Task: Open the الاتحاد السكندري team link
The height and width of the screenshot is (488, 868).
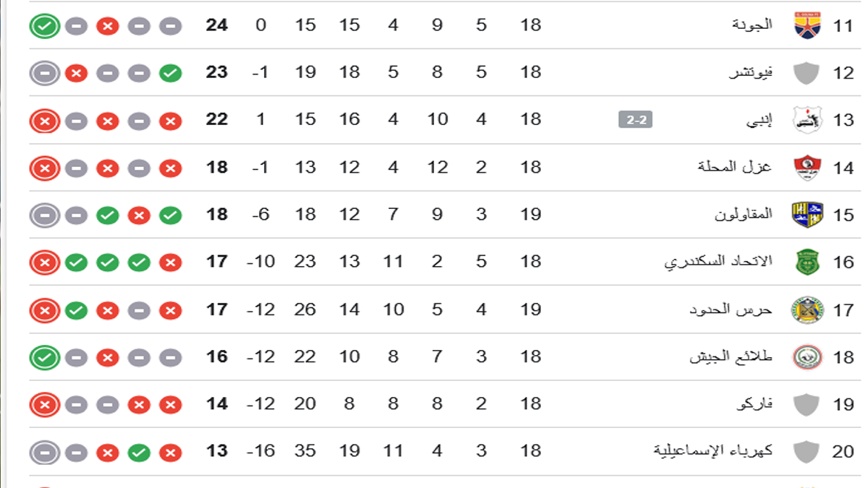Action: pos(718,262)
